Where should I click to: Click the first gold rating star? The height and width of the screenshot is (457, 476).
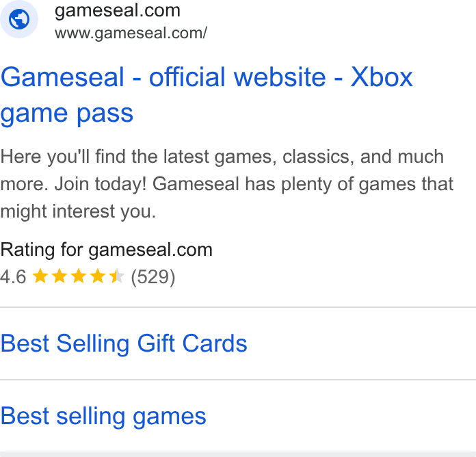click(40, 276)
